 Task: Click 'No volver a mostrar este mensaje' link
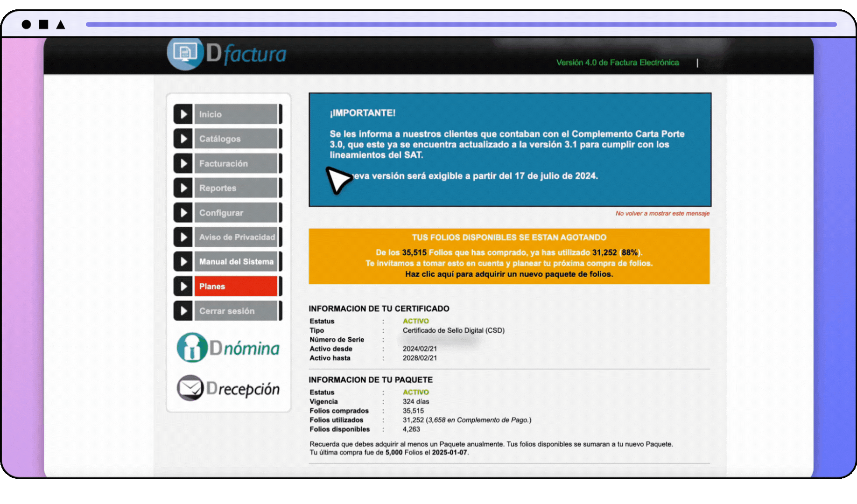[x=662, y=213]
